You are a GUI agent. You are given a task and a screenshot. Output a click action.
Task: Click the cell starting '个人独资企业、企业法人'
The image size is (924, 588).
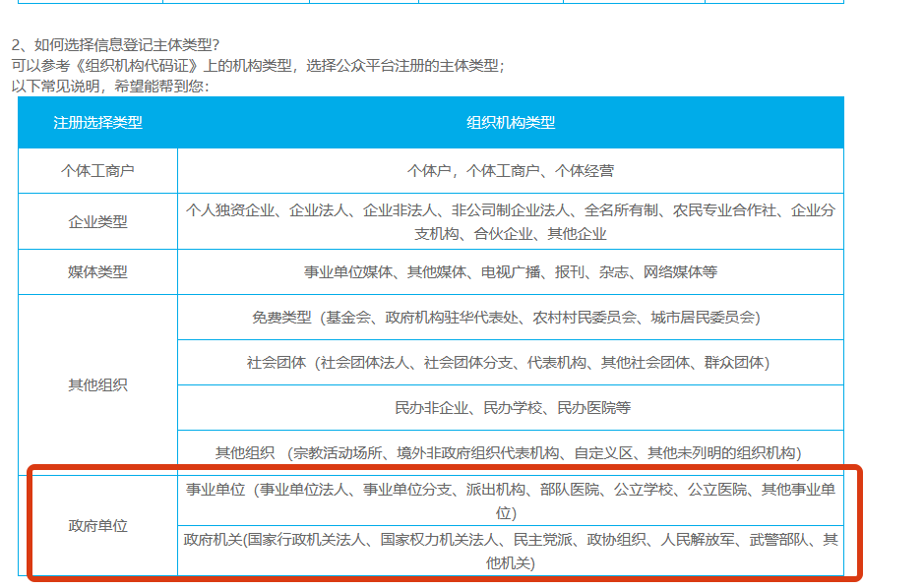511,221
